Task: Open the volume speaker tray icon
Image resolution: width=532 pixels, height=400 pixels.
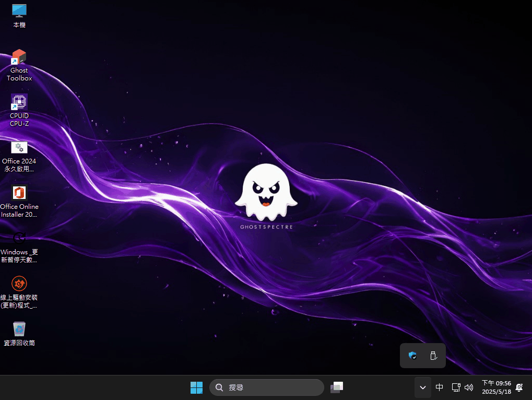Action: (468, 387)
